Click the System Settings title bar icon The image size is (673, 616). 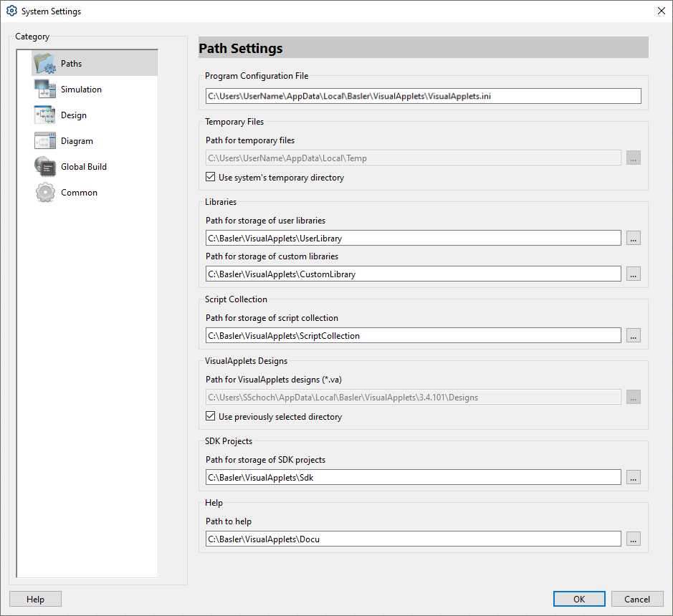coord(11,11)
